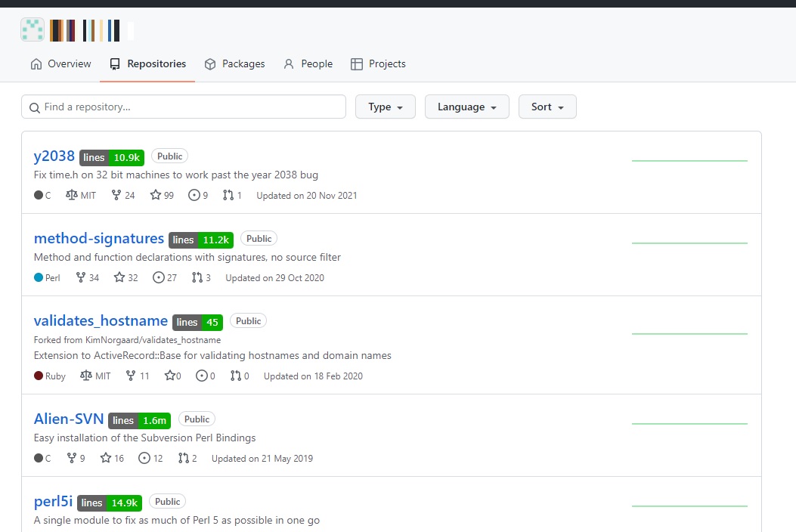
Task: Click the lines 14.9k badge for perl5i
Action: [x=110, y=503]
